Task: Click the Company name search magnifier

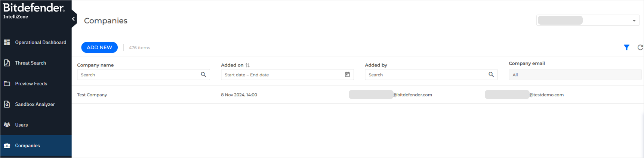Action: [x=203, y=75]
